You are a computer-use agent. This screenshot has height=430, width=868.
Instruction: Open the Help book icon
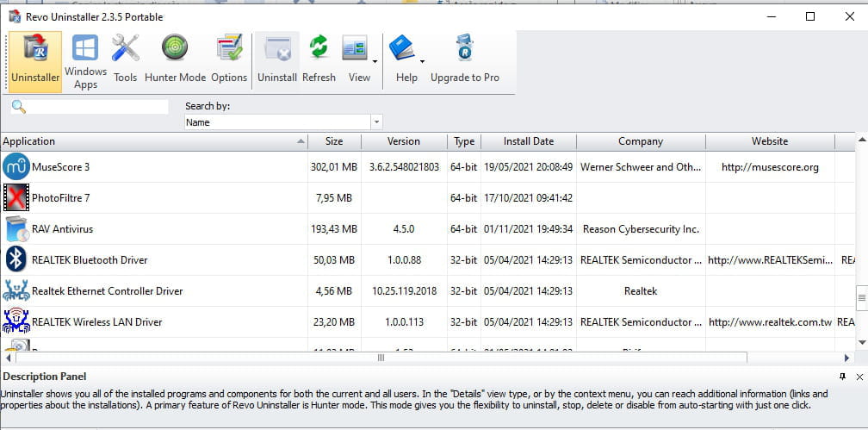[402, 49]
